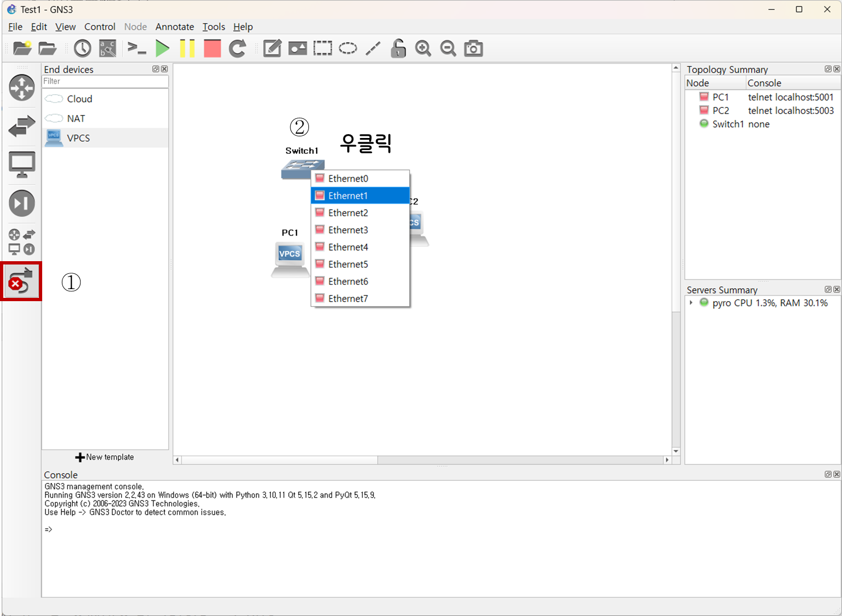842x616 pixels.
Task: Browse switches in the device sidebar
Action: click(22, 126)
